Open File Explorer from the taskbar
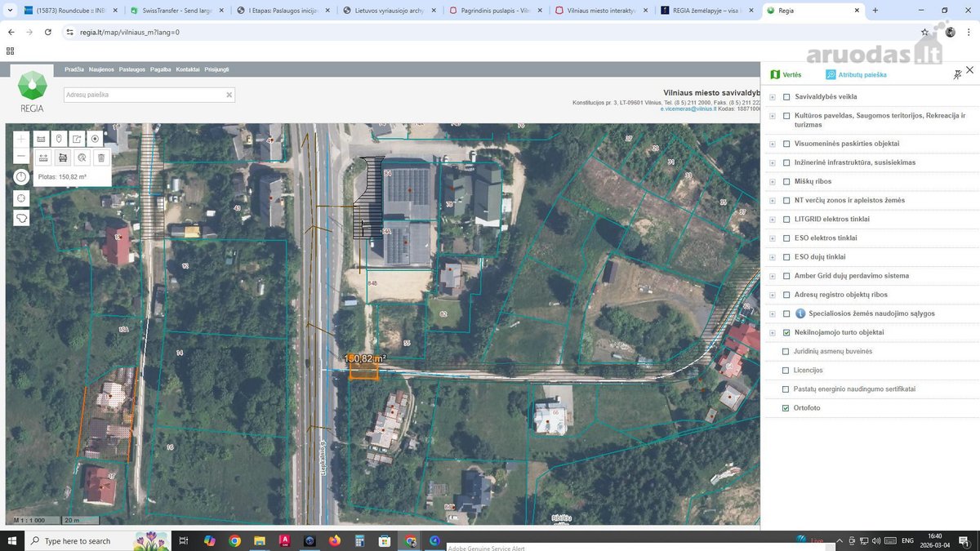980x551 pixels. click(x=260, y=540)
